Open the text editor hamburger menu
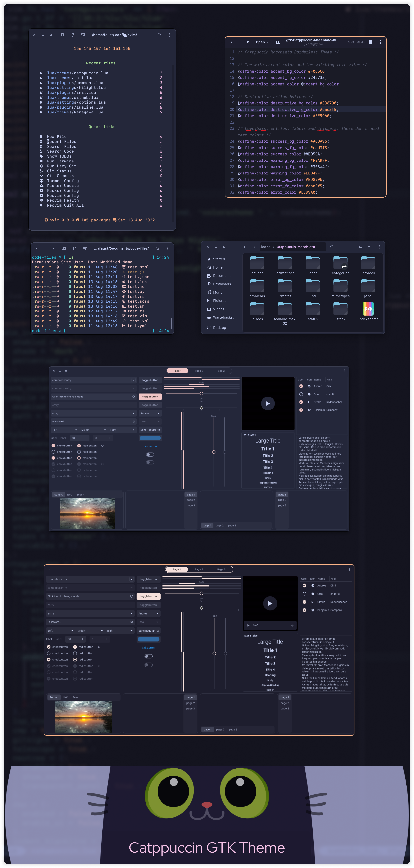The image size is (414, 868). pyautogui.click(x=371, y=42)
